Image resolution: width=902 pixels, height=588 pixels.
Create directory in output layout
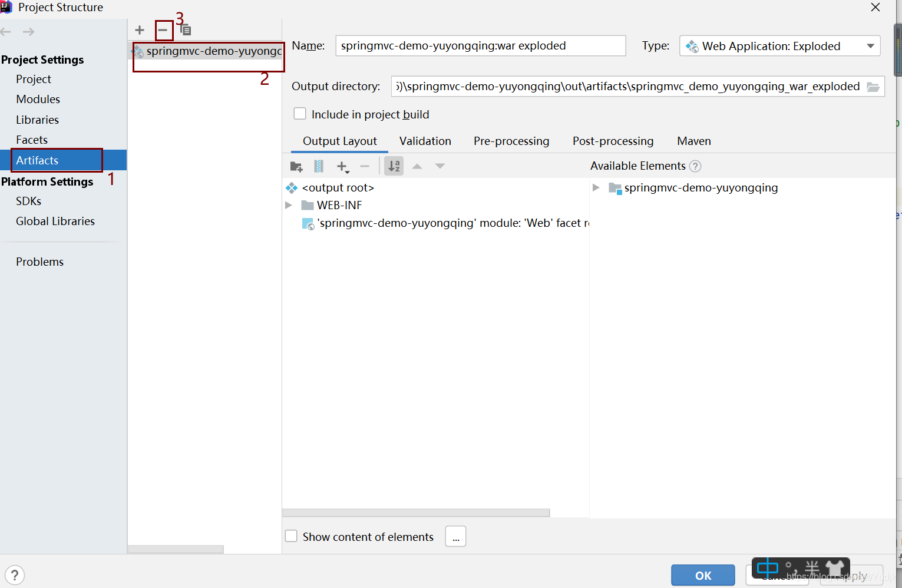(x=296, y=167)
